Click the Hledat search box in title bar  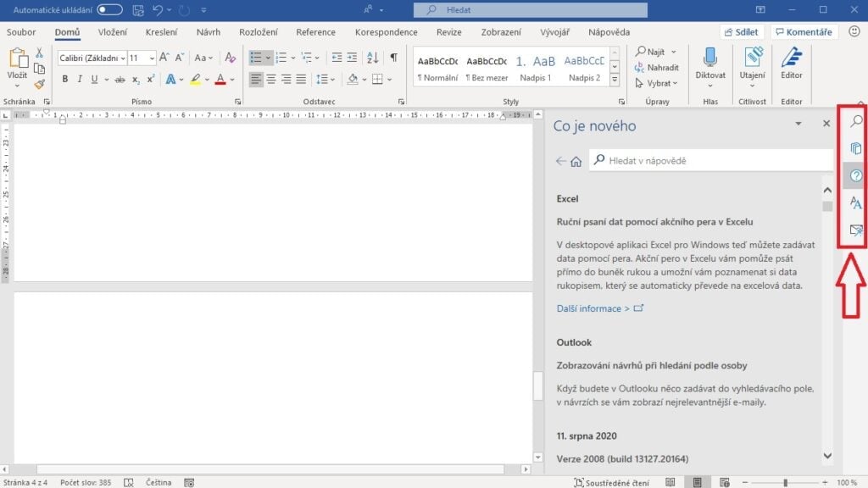click(531, 10)
